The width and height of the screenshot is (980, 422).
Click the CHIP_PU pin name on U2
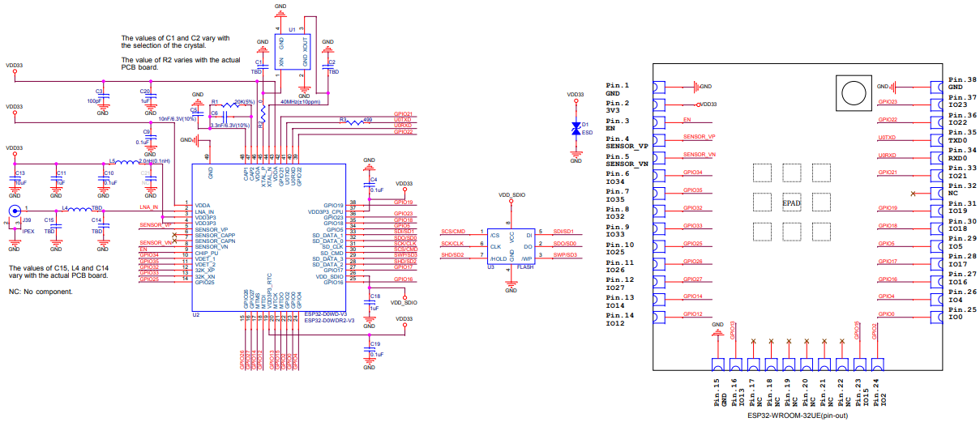(x=205, y=254)
